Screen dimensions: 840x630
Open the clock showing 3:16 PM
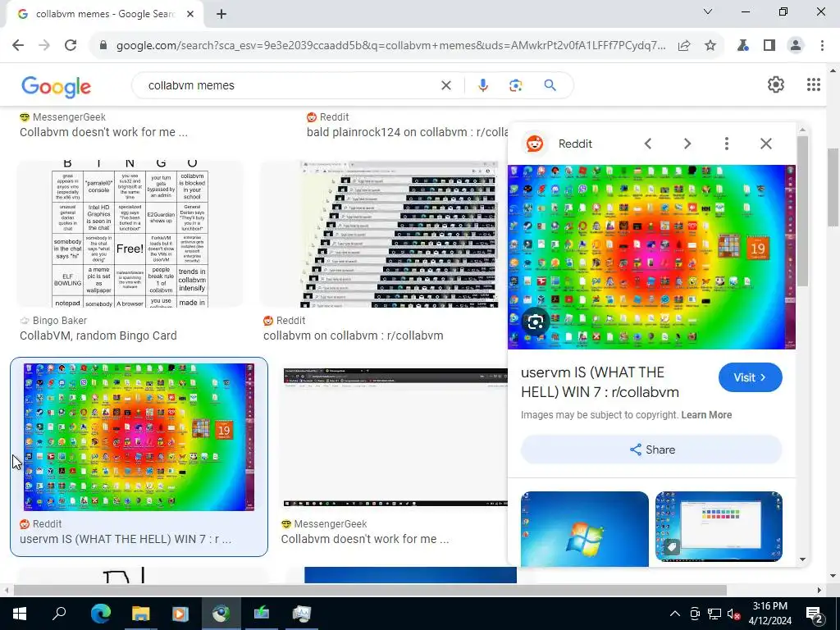(769, 614)
